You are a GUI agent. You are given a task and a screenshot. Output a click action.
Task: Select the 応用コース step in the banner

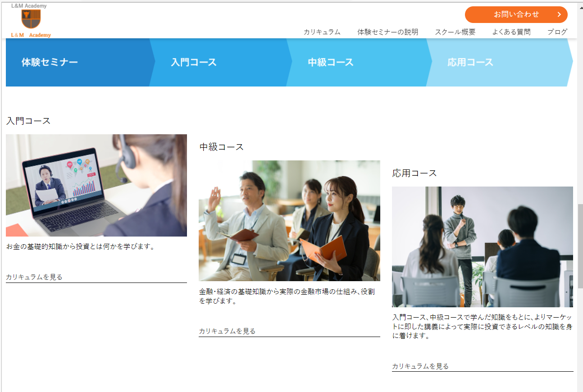(x=470, y=62)
